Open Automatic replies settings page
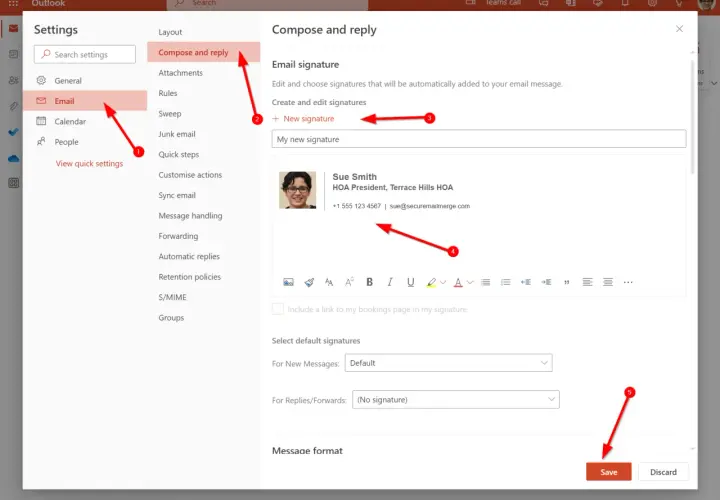Viewport: 720px width, 500px height. (x=203, y=256)
